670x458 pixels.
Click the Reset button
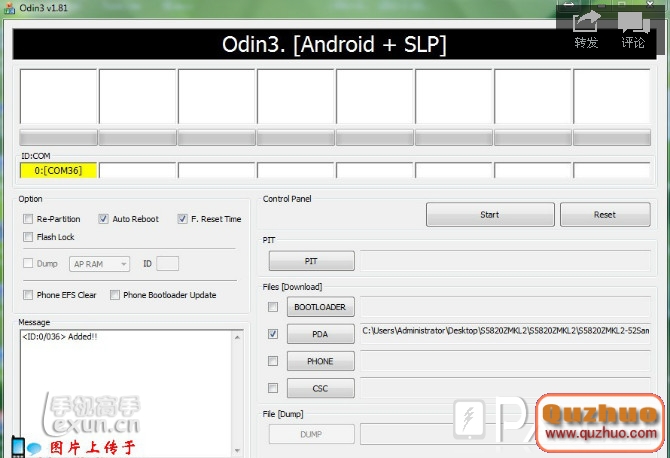[x=605, y=214]
